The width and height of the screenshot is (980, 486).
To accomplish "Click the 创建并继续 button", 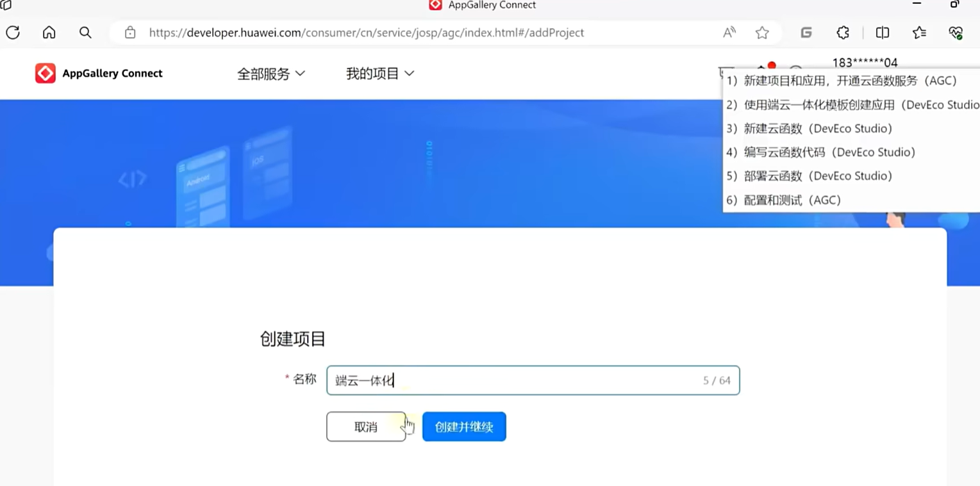I will [x=464, y=427].
